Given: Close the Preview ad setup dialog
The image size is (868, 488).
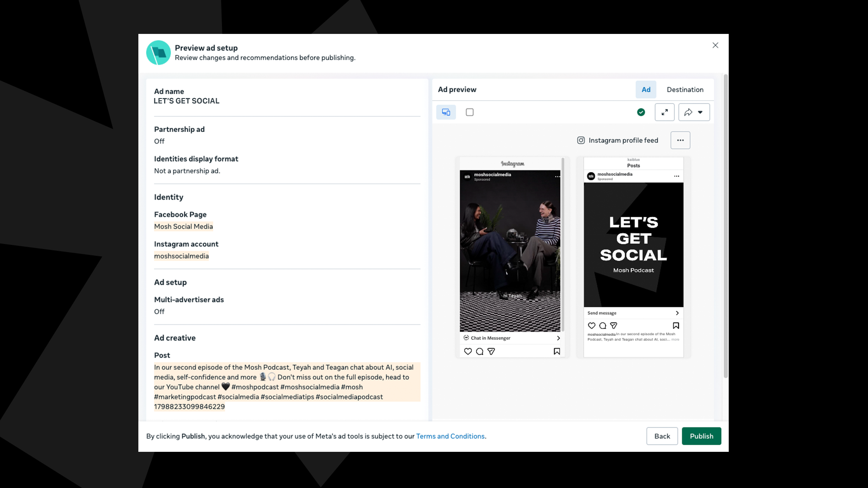Looking at the screenshot, I should [x=715, y=45].
